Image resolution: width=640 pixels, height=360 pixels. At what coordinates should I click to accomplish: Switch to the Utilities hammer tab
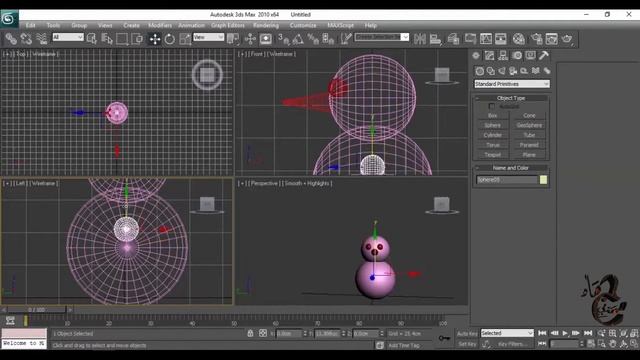coord(544,56)
